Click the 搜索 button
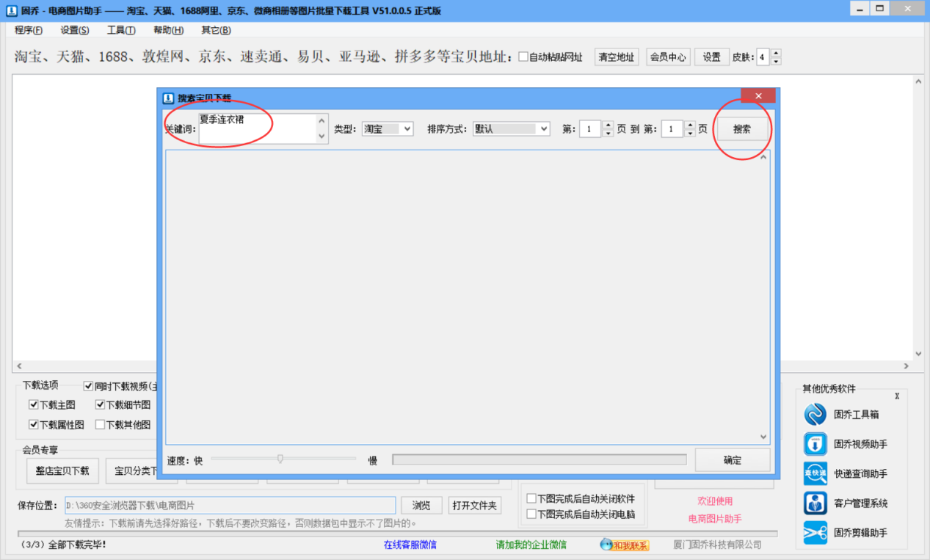The image size is (930, 560). pyautogui.click(x=742, y=129)
